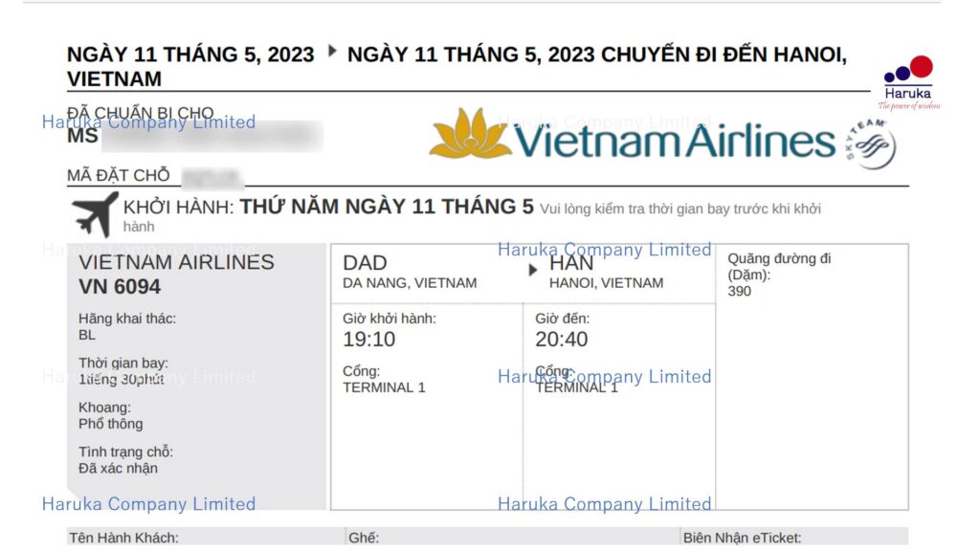Click the Biên Nhận eTicket column header
This screenshot has height=551, width=980.
pos(742,538)
